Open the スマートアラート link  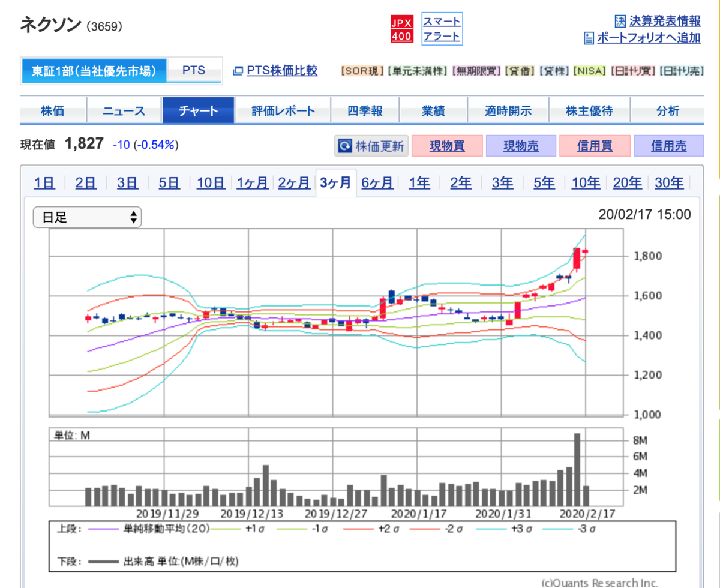tap(442, 29)
